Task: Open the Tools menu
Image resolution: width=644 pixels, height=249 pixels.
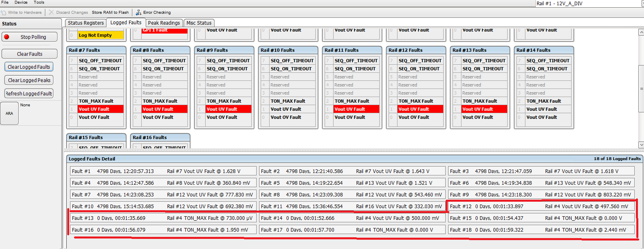Action: click(39, 2)
